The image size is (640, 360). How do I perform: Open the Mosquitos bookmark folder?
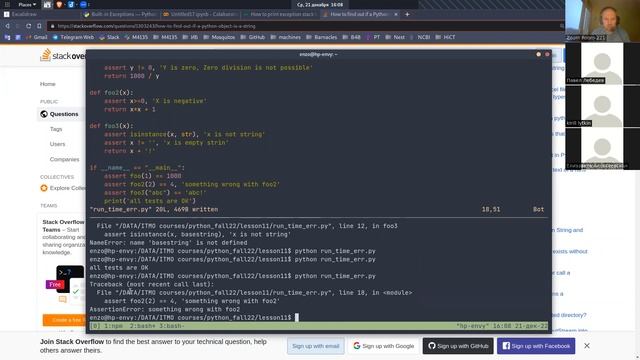click(219, 37)
